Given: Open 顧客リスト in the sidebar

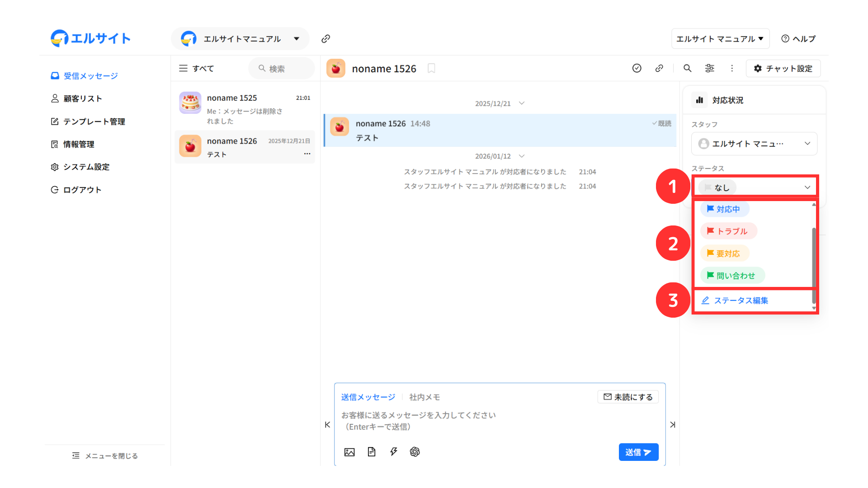Looking at the screenshot, I should click(x=82, y=99).
